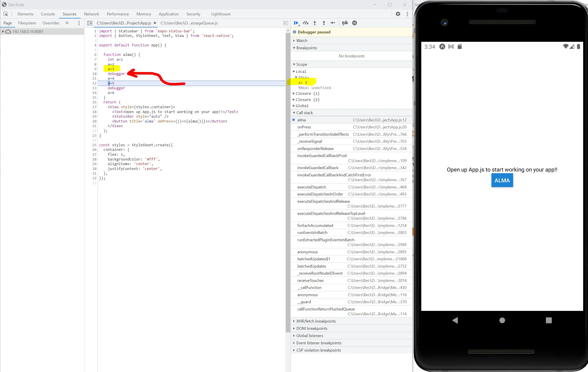This screenshot has width=588, height=372.
Task: Hide the debugger sidebar
Action: click(x=286, y=23)
